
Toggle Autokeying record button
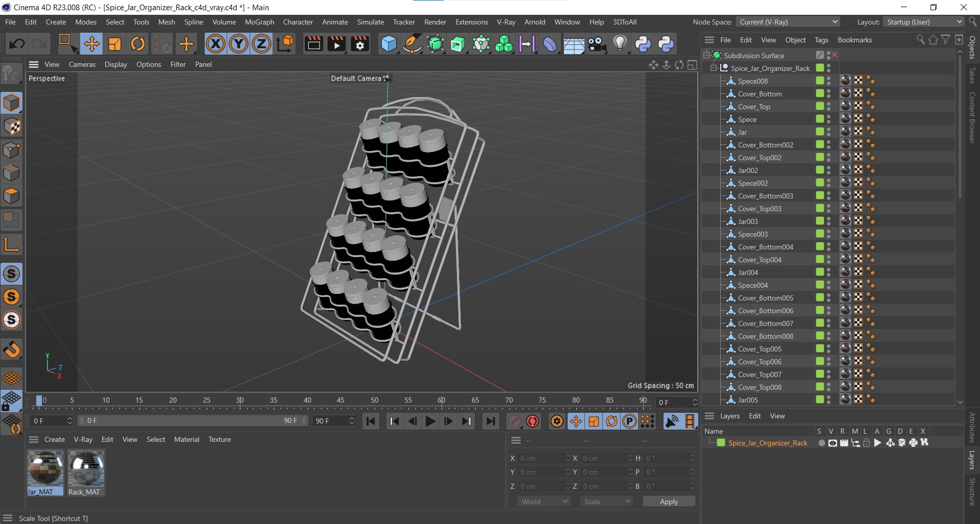tap(532, 421)
